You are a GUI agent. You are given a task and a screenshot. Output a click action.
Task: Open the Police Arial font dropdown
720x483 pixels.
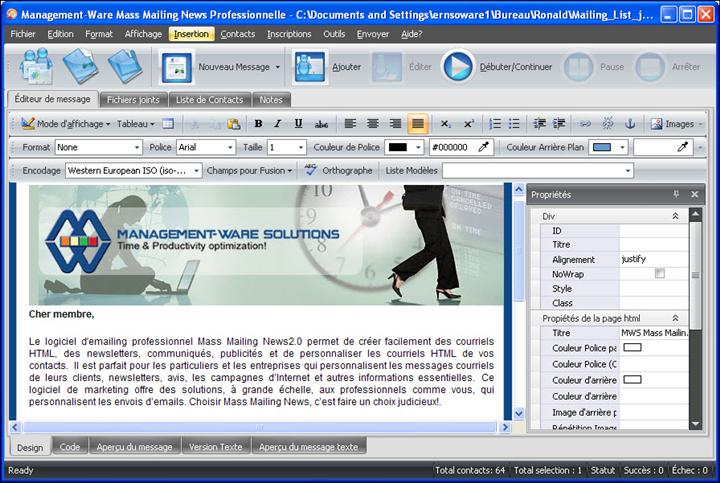pyautogui.click(x=230, y=147)
